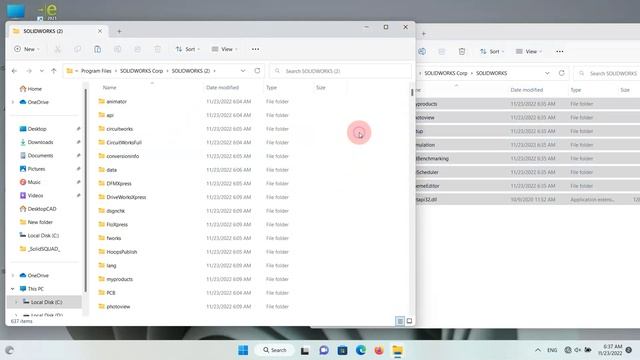Click the Delete icon in front window toolbar
Screen dimensions: 640x360
158,49
